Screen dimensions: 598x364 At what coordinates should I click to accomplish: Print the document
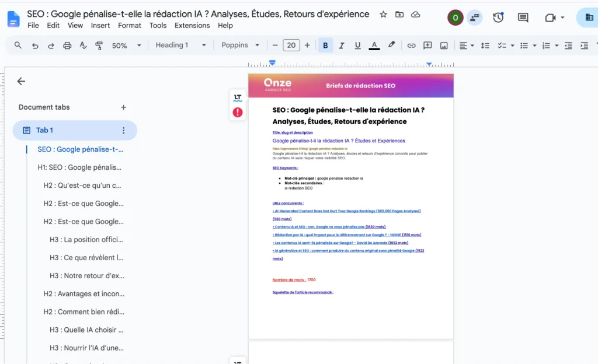pos(67,45)
